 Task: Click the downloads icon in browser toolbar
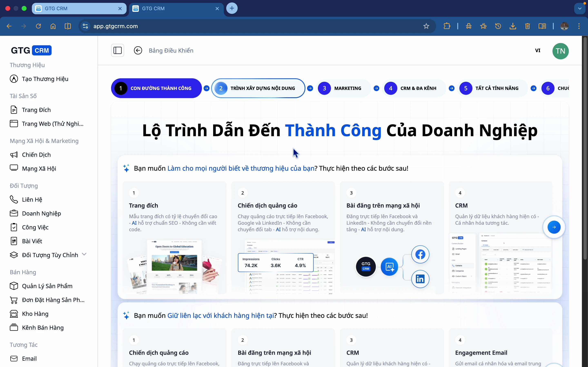[513, 26]
